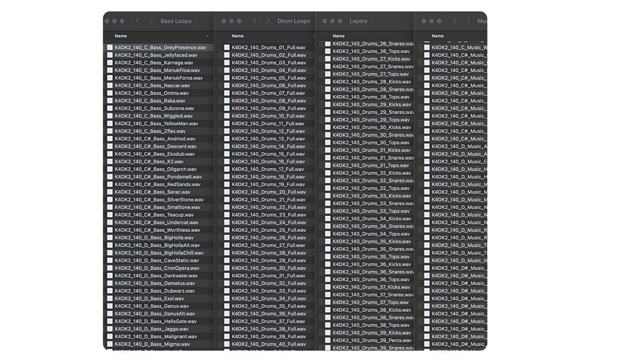Select K4DK2_140_D_Bass_HellsGate.wav
Screen dimensions: 644x362
click(156, 322)
